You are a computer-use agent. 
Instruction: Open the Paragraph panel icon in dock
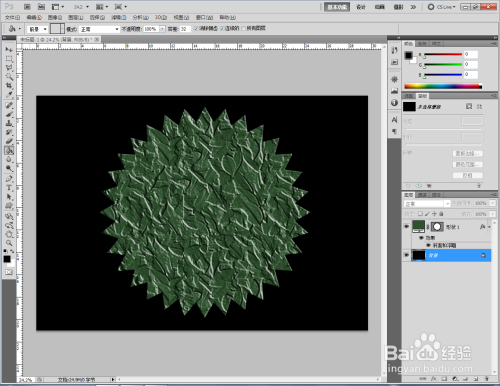394,131
